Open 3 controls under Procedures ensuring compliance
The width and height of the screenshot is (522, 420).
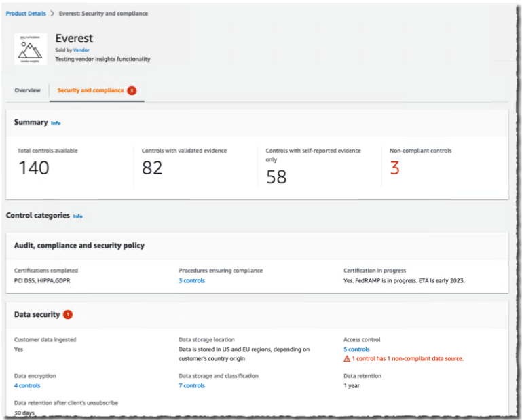191,280
